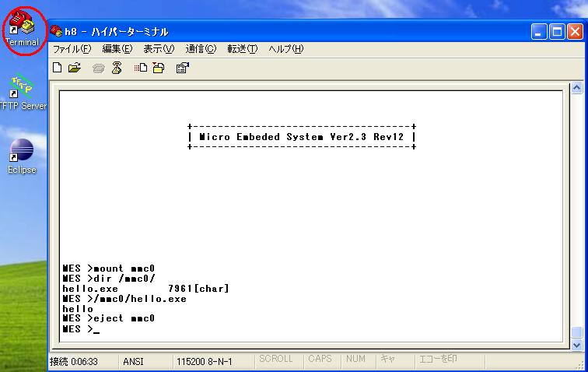
Task: Click the Send file toolbar icon
Action: [x=142, y=68]
